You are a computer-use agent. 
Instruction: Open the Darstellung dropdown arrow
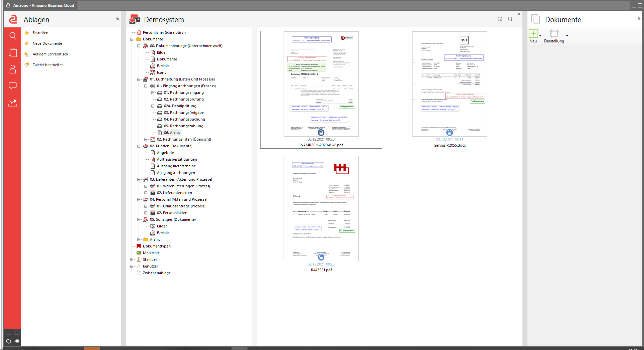(x=567, y=36)
